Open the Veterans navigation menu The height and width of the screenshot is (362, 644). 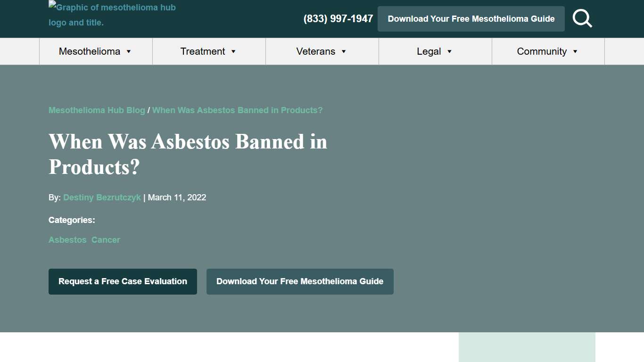coord(315,51)
